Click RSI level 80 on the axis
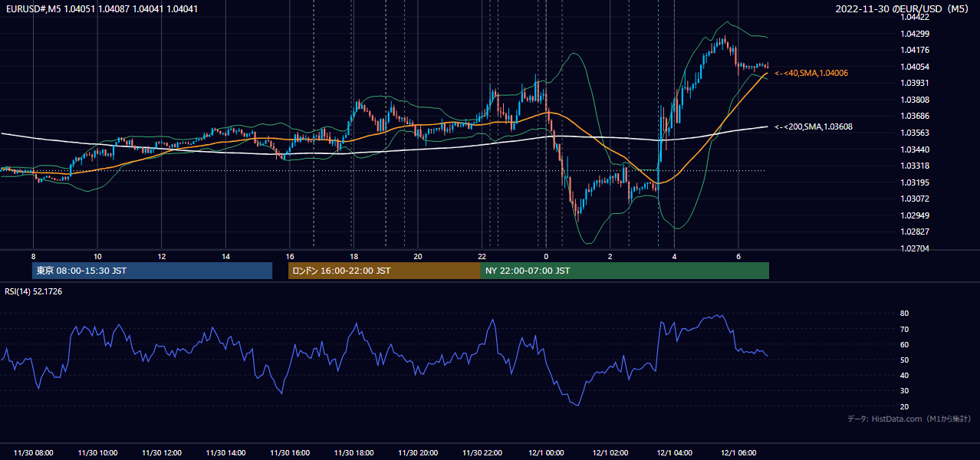 click(905, 314)
